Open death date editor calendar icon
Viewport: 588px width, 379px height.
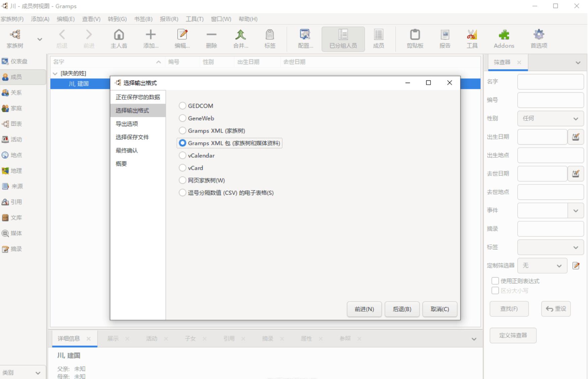tap(576, 173)
